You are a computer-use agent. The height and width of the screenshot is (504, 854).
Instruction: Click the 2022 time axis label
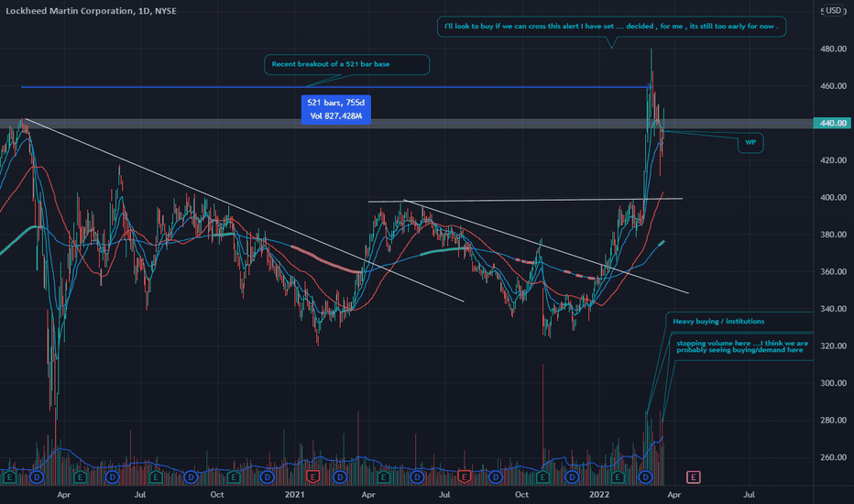599,495
